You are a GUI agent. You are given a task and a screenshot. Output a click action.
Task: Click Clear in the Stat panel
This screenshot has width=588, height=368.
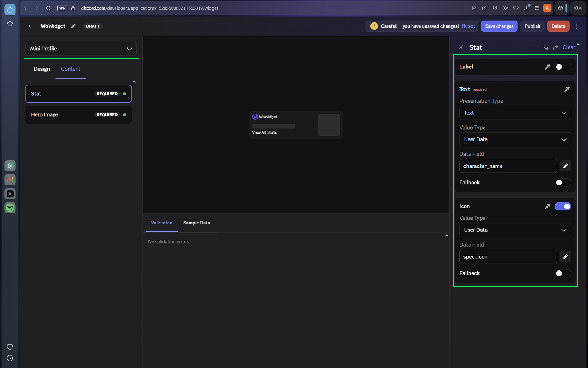click(569, 47)
